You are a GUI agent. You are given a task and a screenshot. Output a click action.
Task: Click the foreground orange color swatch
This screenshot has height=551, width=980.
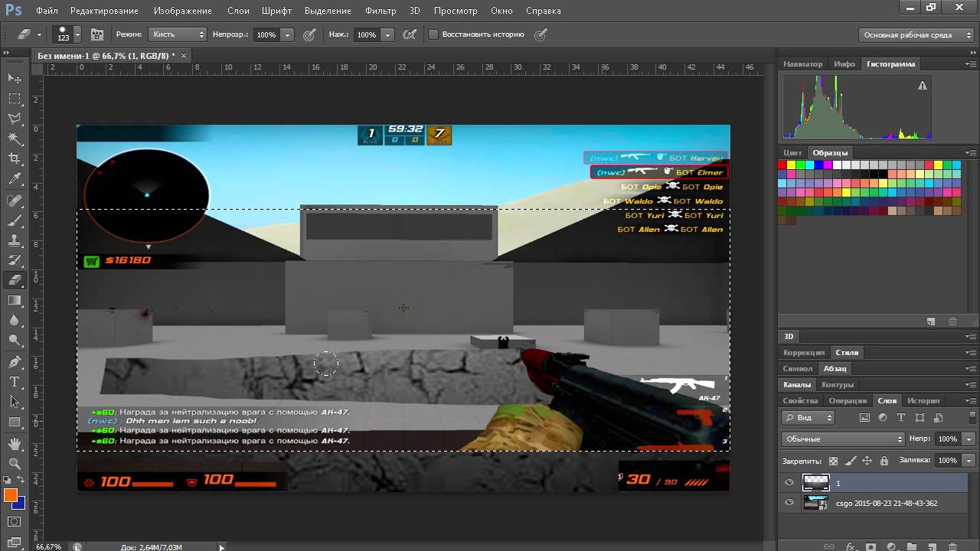[x=10, y=495]
